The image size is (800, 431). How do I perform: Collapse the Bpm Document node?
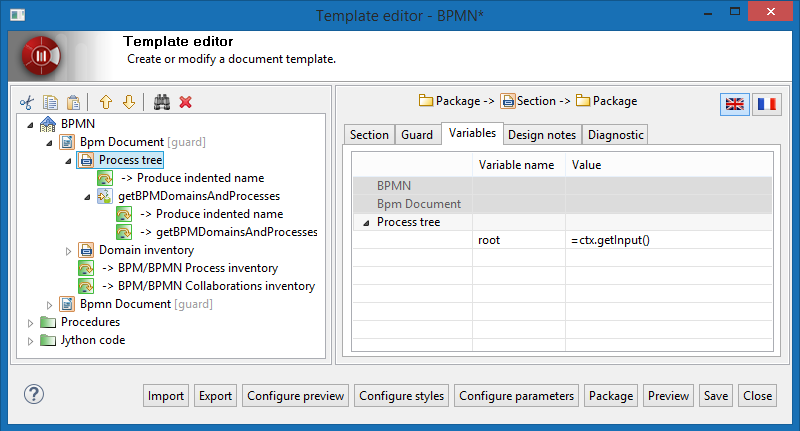(49, 143)
